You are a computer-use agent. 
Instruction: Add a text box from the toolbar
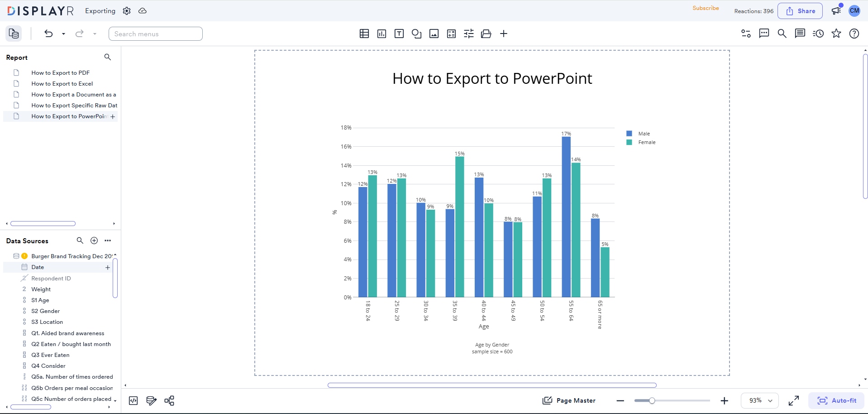coord(399,34)
